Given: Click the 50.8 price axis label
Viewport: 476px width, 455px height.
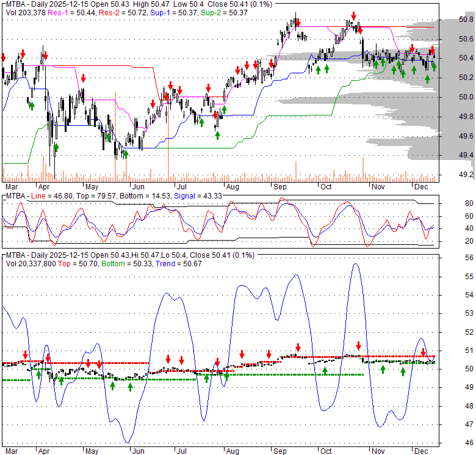Looking at the screenshot, I should pyautogui.click(x=466, y=20).
